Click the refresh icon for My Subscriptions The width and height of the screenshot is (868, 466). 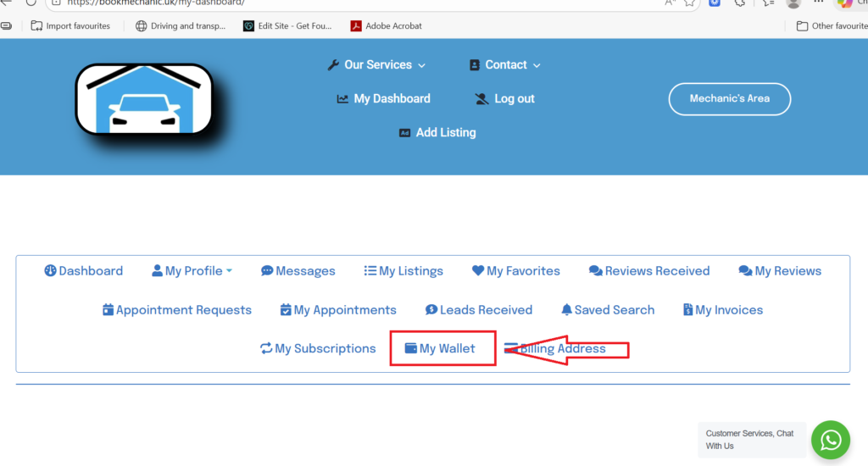tap(266, 348)
